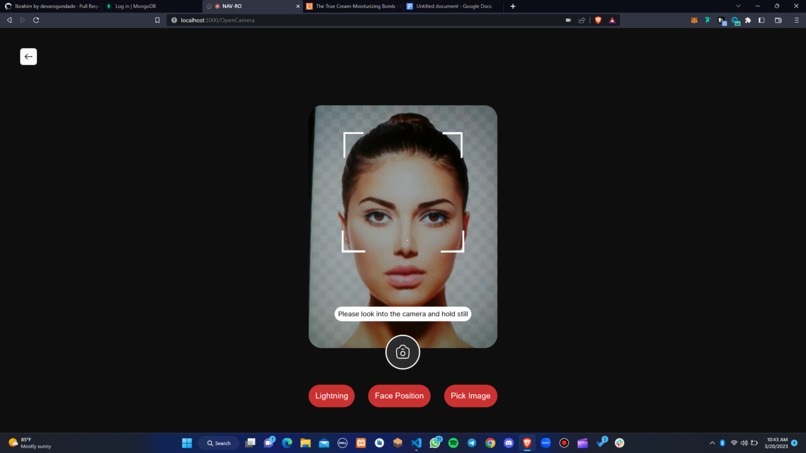Open Brave Rewards triangle icon
Image resolution: width=806 pixels, height=453 pixels.
(612, 20)
